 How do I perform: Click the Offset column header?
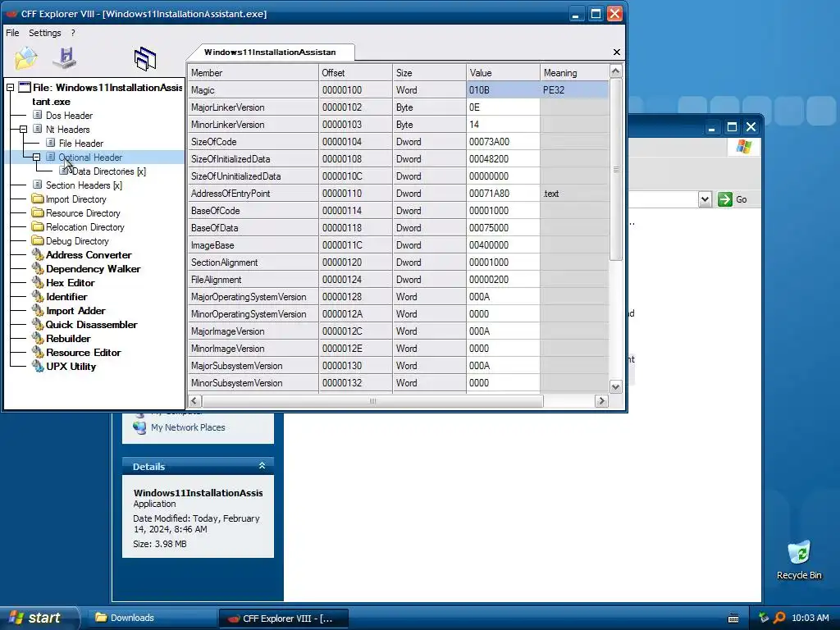pyautogui.click(x=355, y=72)
